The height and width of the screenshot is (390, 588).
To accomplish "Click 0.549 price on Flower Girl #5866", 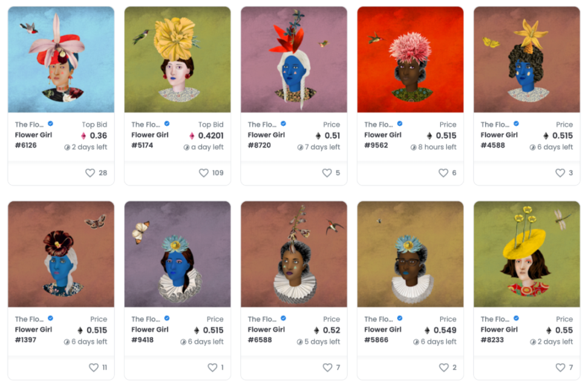I will click(x=445, y=330).
